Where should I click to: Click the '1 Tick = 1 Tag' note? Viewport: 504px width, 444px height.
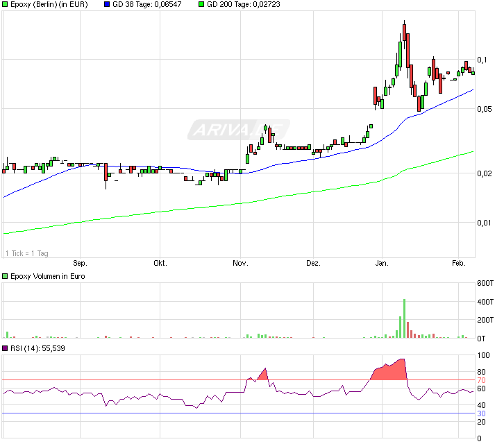[27, 253]
